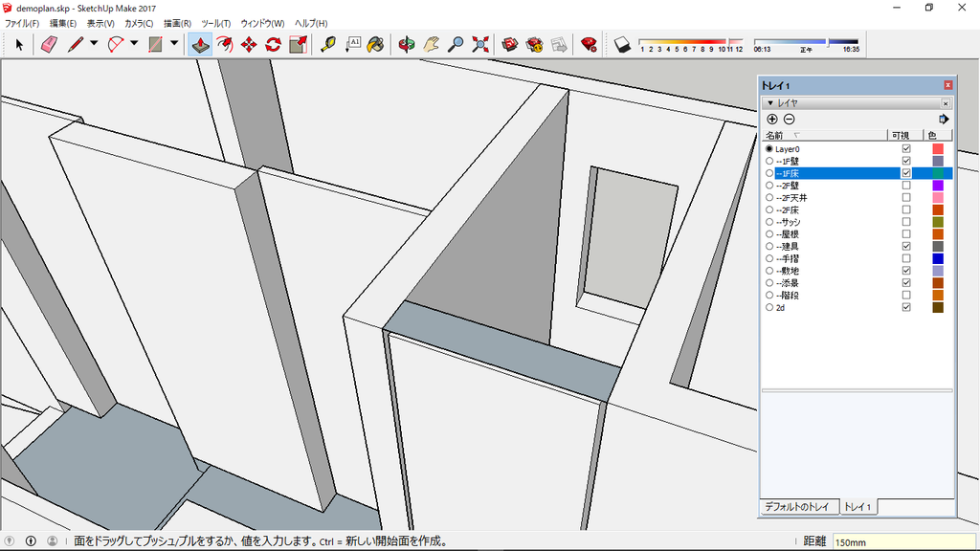Viewport: 980px width, 551px height.
Task: Open the Arc tool dropdown arrow
Action: click(134, 44)
